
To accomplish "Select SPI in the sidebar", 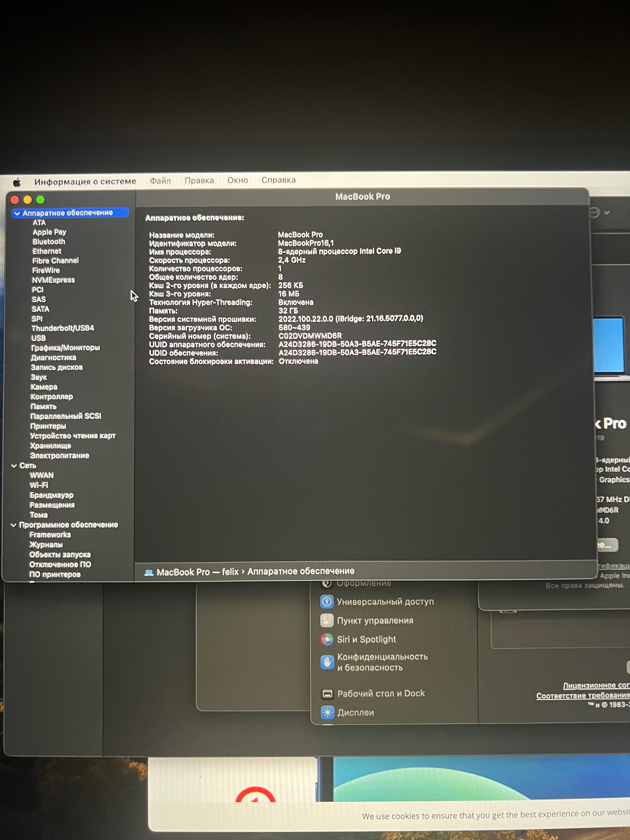I will (x=37, y=319).
